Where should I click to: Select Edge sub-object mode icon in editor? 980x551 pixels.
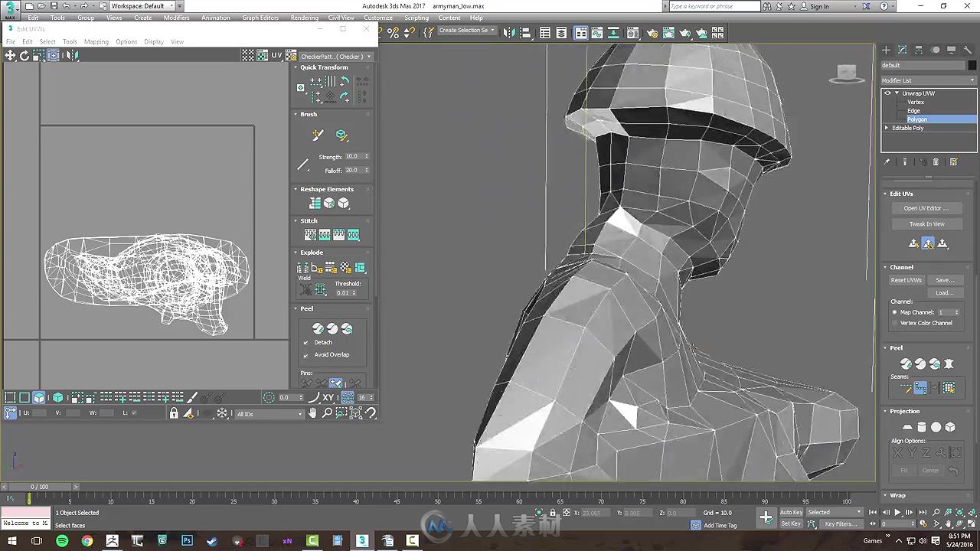(x=24, y=397)
